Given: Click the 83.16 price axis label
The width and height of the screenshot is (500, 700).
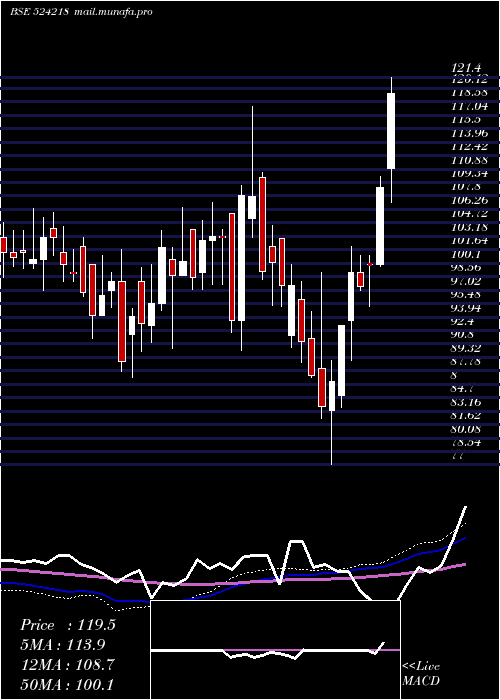Looking at the screenshot, I should [466, 402].
